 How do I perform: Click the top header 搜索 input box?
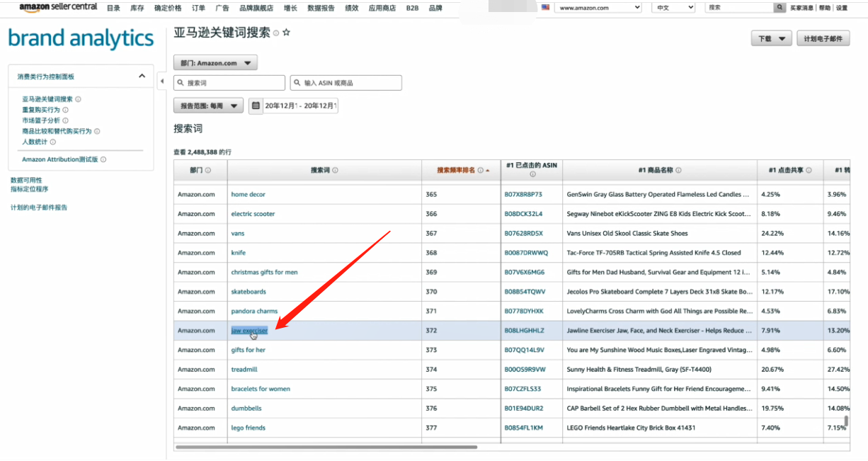click(x=739, y=7)
